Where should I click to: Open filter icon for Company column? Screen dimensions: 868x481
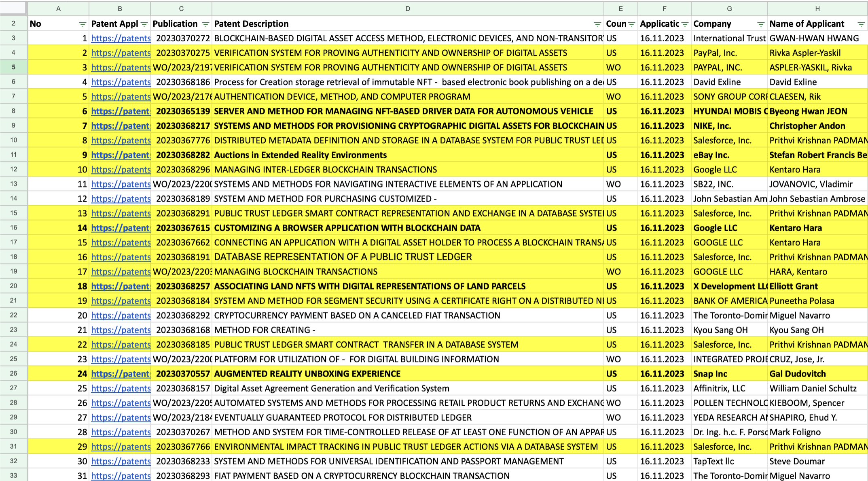point(760,24)
